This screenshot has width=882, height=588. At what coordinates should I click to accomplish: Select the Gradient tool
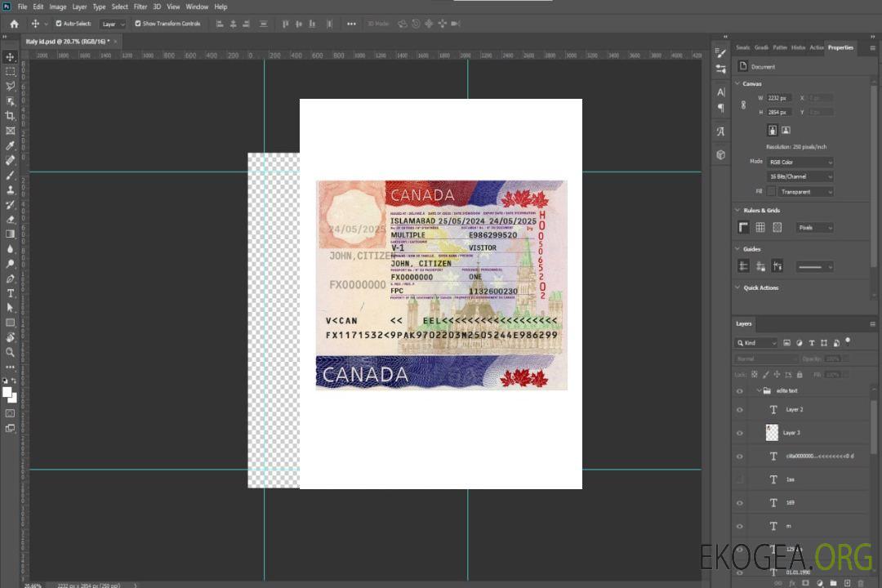(x=10, y=234)
